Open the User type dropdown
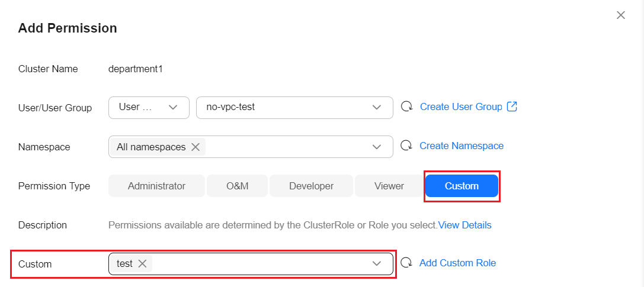The image size is (644, 287). [149, 108]
